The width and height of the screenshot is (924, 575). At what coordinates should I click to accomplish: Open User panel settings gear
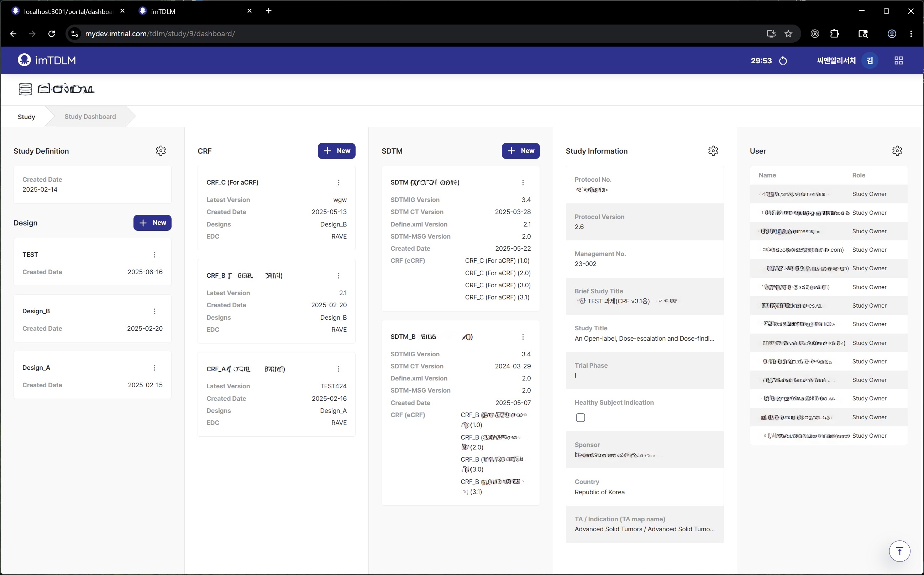click(x=897, y=151)
